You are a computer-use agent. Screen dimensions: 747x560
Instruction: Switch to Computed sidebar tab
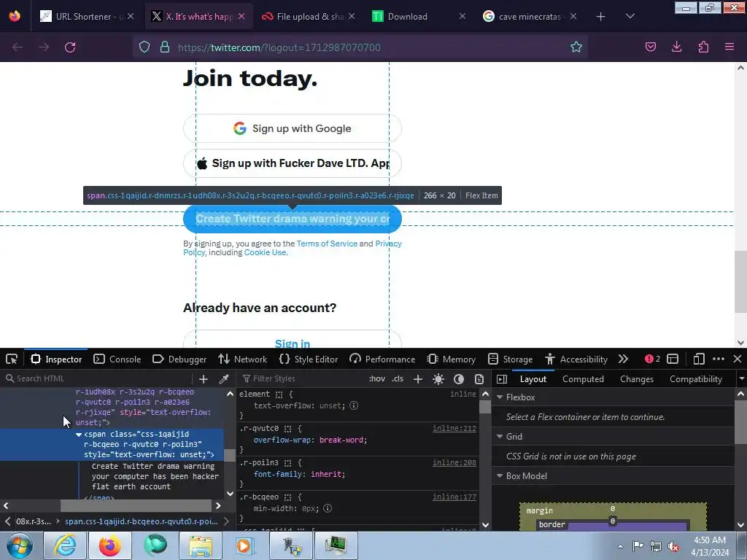point(583,379)
